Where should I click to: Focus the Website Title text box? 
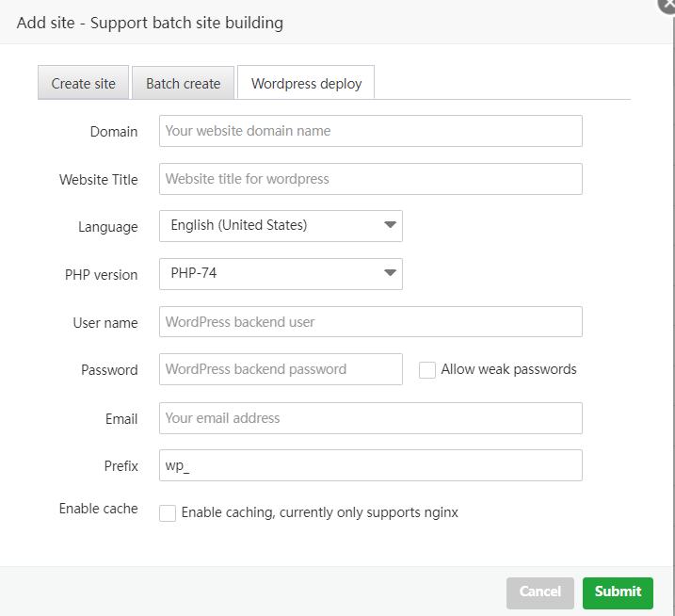[371, 179]
